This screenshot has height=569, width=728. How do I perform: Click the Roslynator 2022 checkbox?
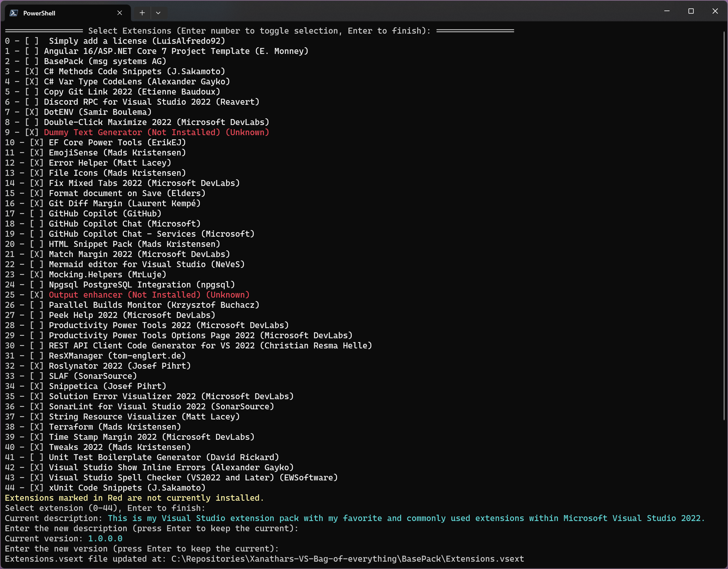point(36,366)
